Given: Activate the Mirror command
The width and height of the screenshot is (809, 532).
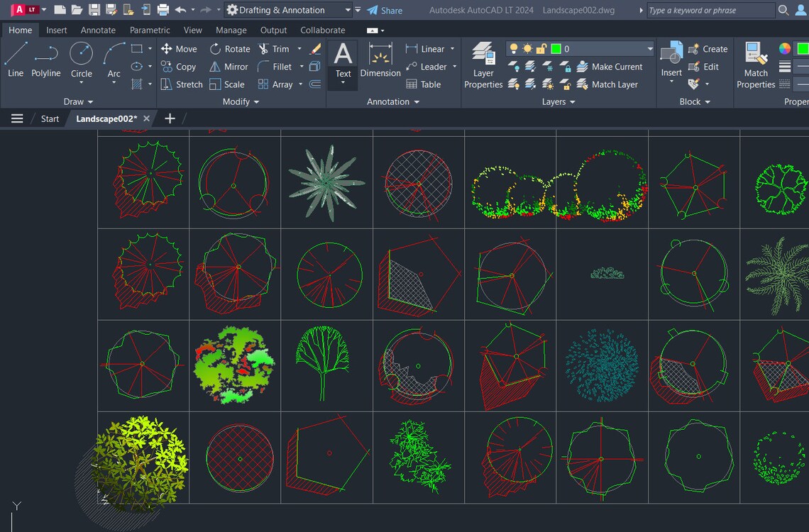Looking at the screenshot, I should 229,66.
